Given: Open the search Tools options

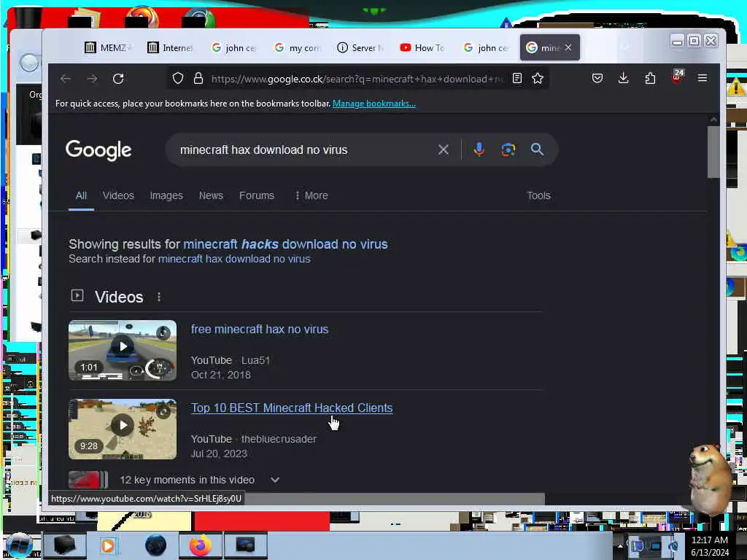Looking at the screenshot, I should (538, 195).
